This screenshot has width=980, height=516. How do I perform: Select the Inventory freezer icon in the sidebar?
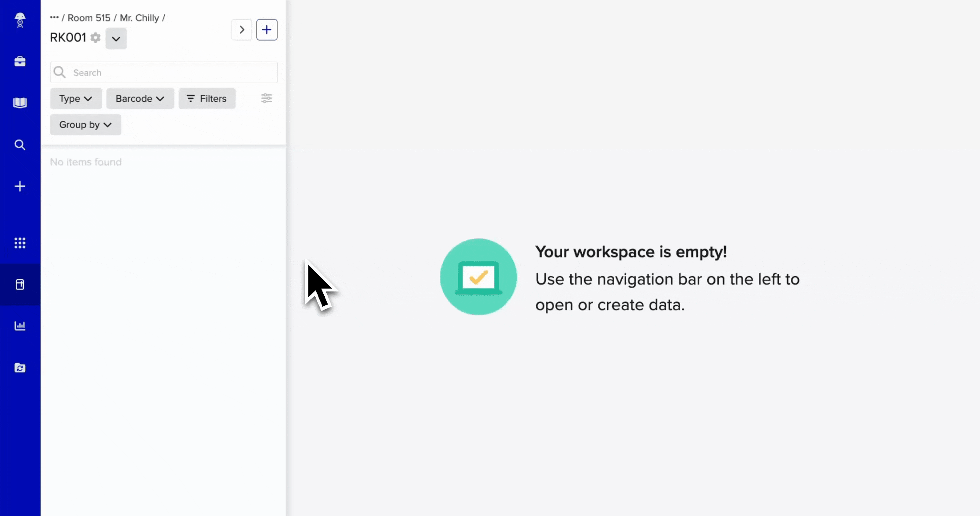coord(20,285)
